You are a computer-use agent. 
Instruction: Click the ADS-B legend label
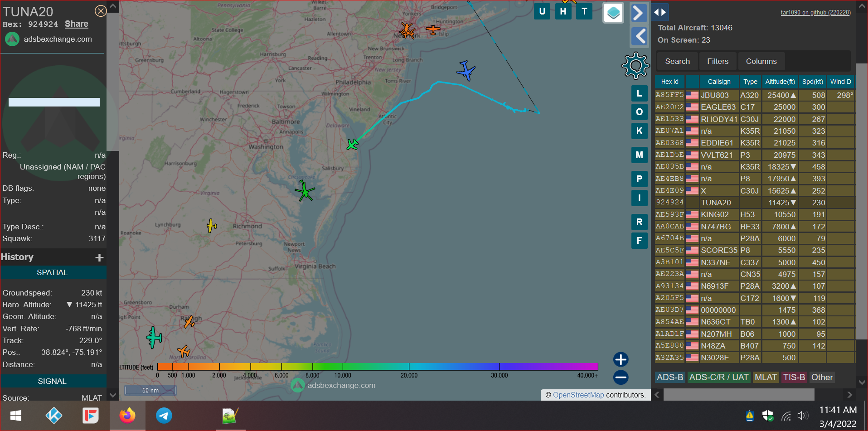pos(669,377)
